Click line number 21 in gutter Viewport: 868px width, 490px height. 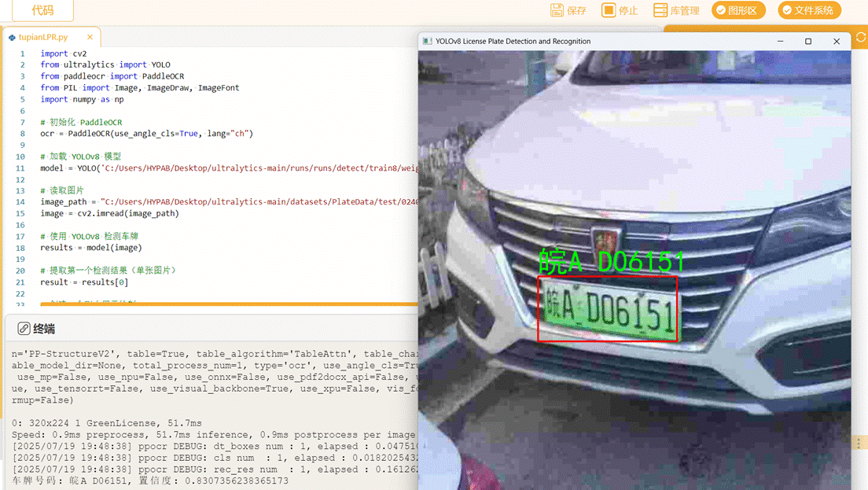pyautogui.click(x=20, y=282)
